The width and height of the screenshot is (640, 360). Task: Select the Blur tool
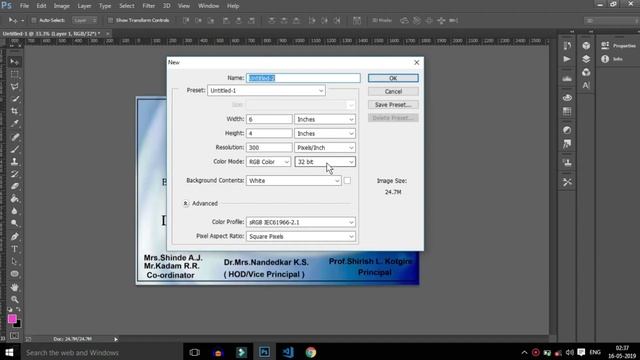[14, 211]
